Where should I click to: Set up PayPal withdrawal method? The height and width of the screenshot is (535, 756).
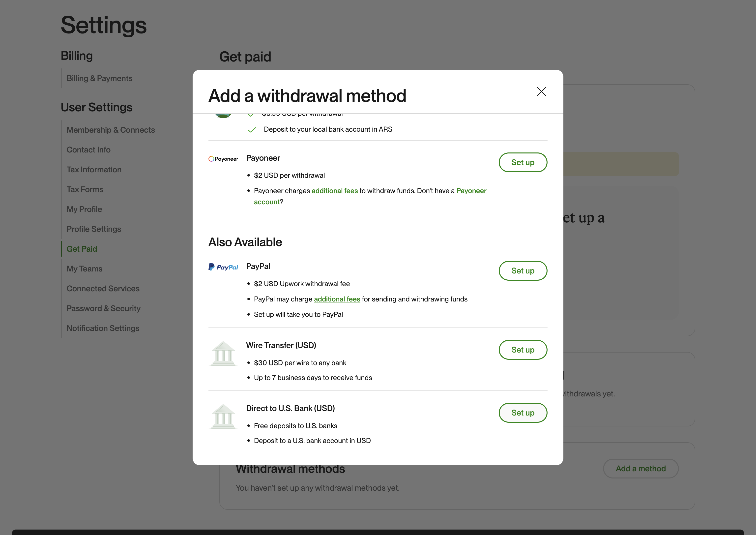[x=523, y=271]
